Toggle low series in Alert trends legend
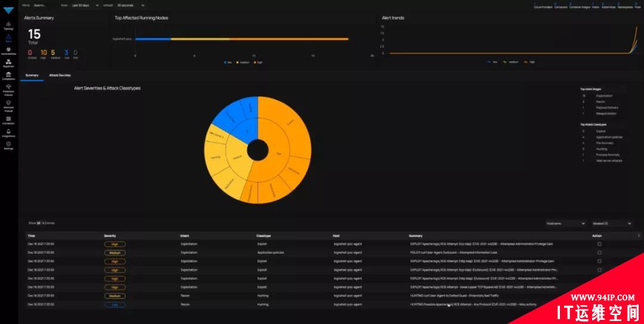The height and width of the screenshot is (324, 644). point(493,61)
